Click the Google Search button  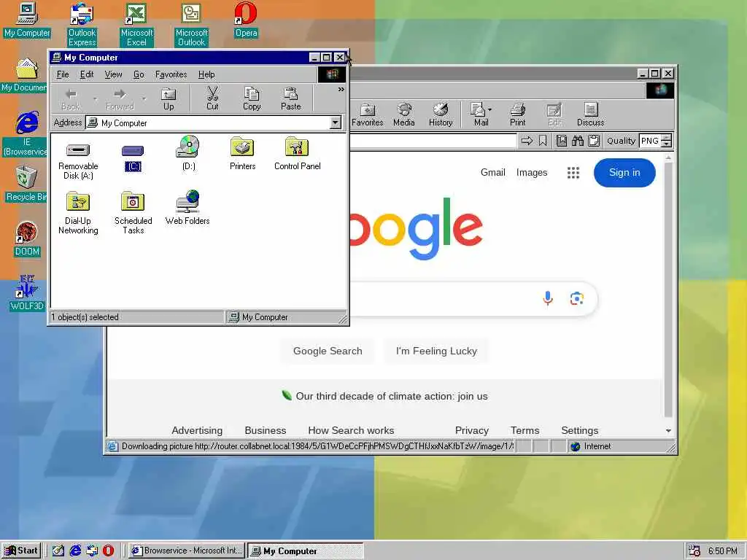pos(328,351)
